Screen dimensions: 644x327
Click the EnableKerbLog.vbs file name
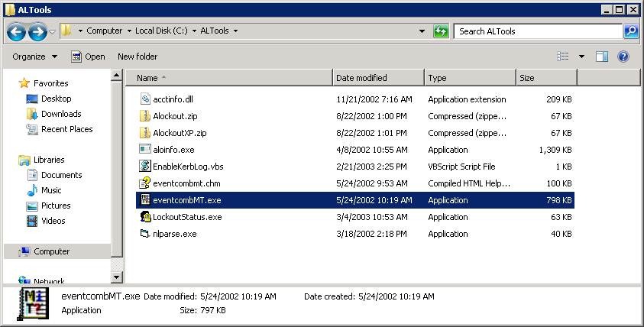[188, 167]
